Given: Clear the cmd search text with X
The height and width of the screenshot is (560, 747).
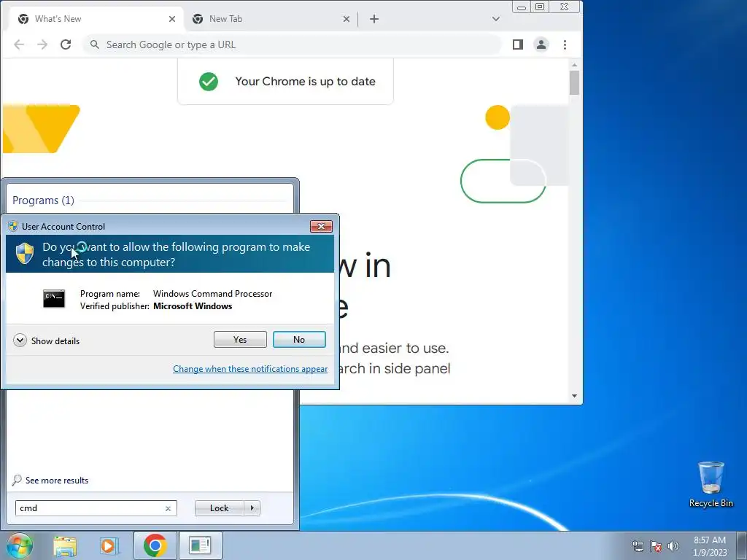Looking at the screenshot, I should 168,508.
